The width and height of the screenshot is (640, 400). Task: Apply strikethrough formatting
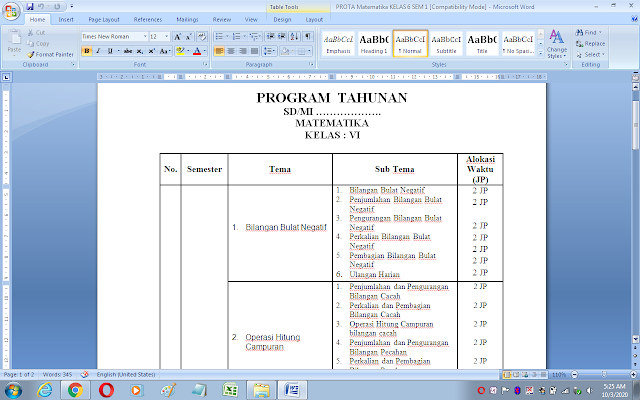click(128, 51)
